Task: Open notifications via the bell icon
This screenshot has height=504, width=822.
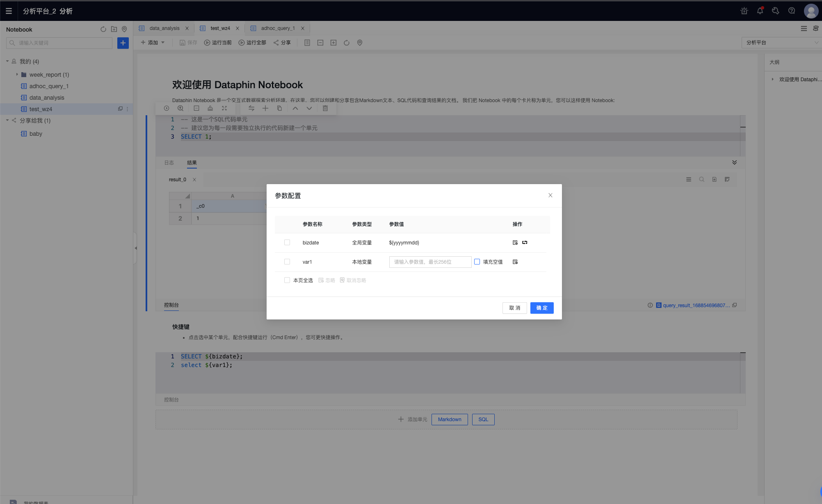Action: 760,11
